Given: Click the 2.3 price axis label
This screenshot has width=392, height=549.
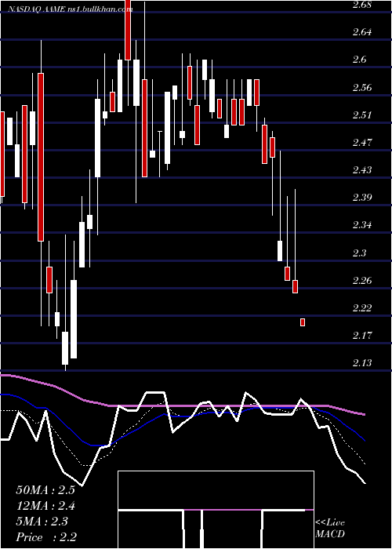Looking at the screenshot, I should pos(360,253).
